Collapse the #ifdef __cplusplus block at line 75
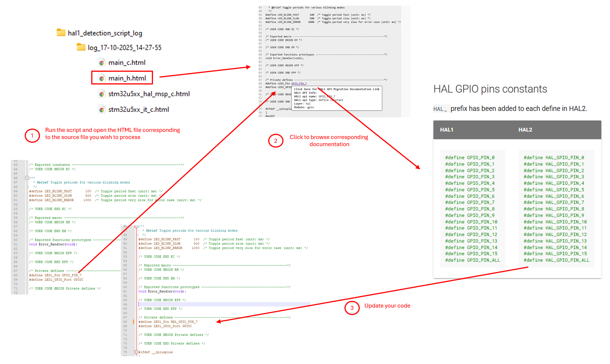The image size is (610, 364). [136, 352]
